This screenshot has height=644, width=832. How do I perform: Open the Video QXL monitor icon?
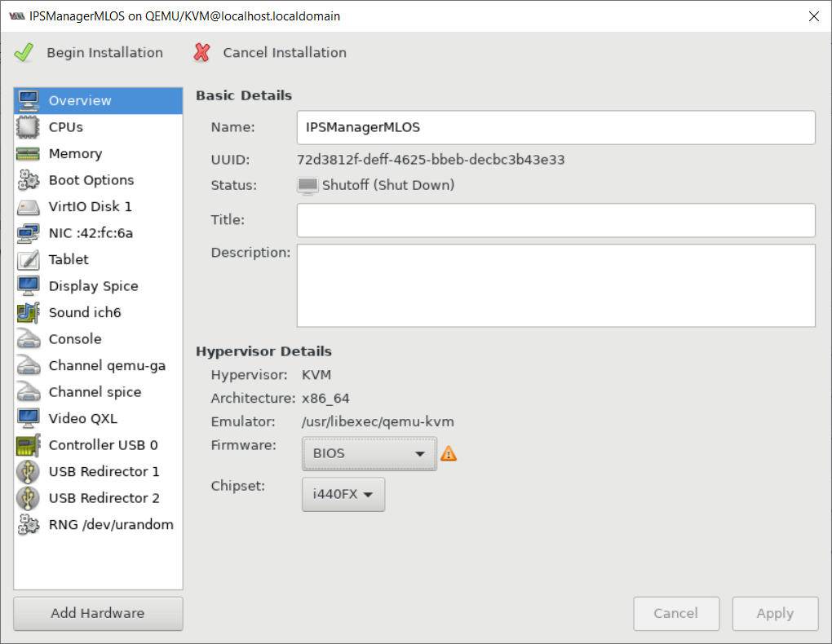(28, 419)
